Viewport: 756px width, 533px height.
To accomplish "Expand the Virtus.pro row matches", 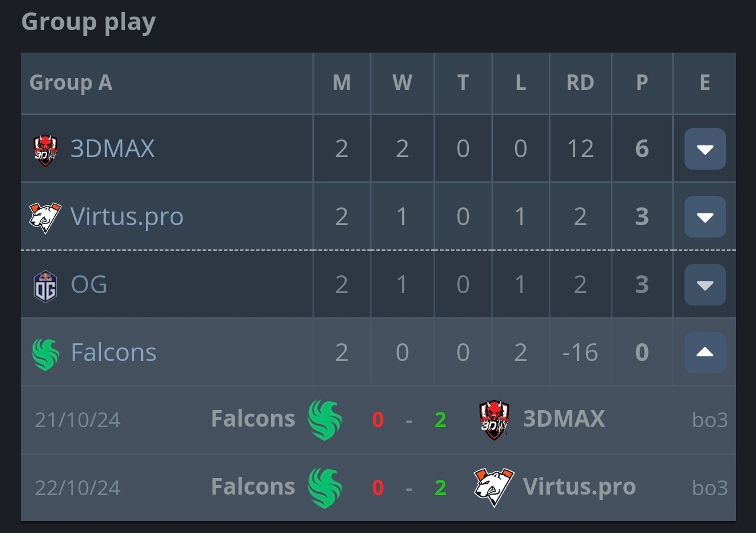I will [x=705, y=217].
